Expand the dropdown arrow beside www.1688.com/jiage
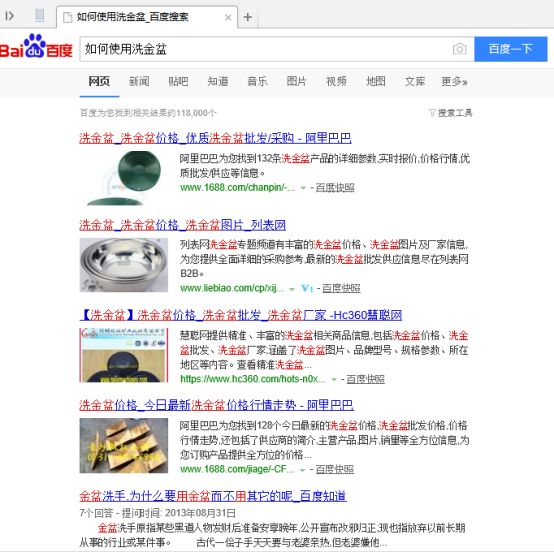This screenshot has height=553, width=554. coord(302,470)
